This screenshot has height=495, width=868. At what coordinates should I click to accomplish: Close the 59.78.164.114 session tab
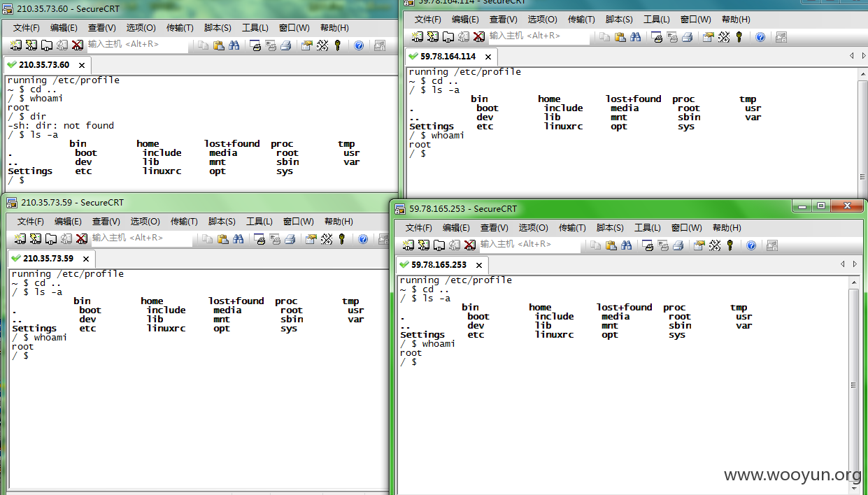(488, 57)
